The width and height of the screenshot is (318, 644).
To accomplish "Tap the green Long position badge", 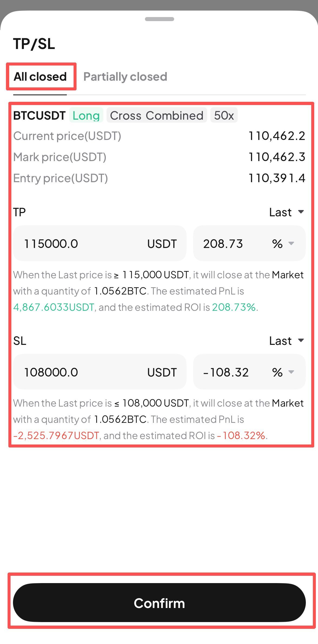I will pyautogui.click(x=86, y=115).
